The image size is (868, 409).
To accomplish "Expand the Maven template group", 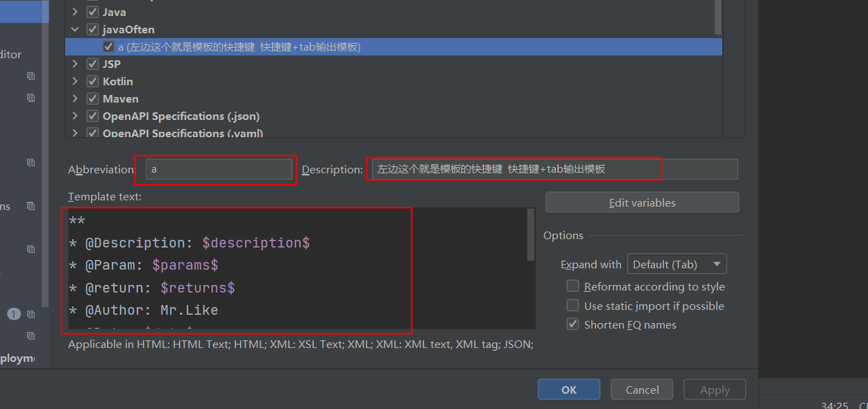I will click(x=75, y=98).
